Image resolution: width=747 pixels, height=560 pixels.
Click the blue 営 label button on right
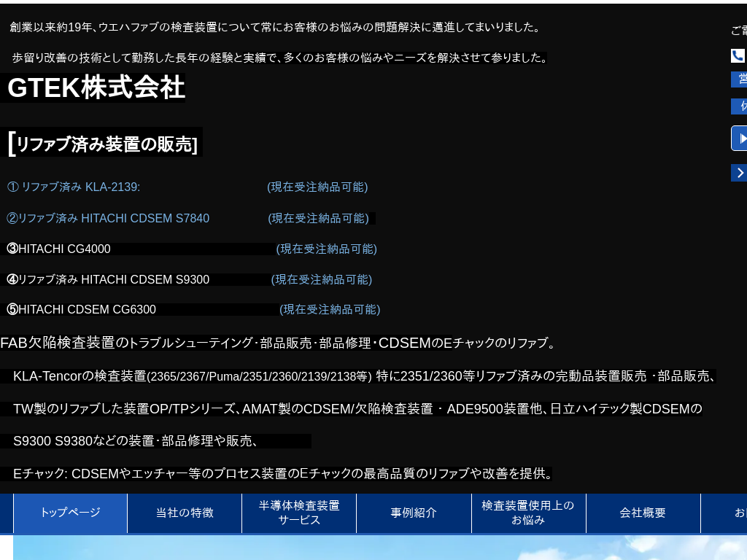[x=740, y=79]
